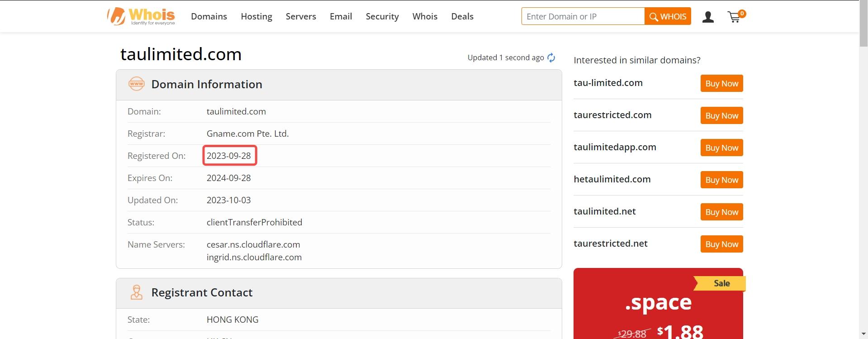Click the www Domain Information icon
Viewport: 868px width, 339px height.
tap(137, 84)
